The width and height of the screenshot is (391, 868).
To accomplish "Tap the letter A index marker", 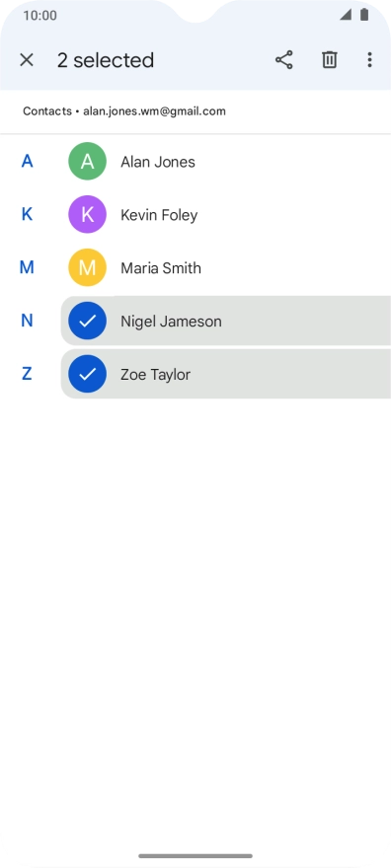I will [27, 161].
